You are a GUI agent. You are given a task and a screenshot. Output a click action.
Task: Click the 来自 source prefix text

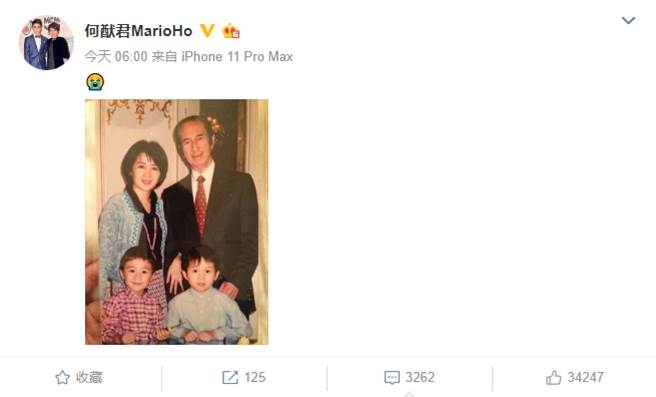click(164, 56)
